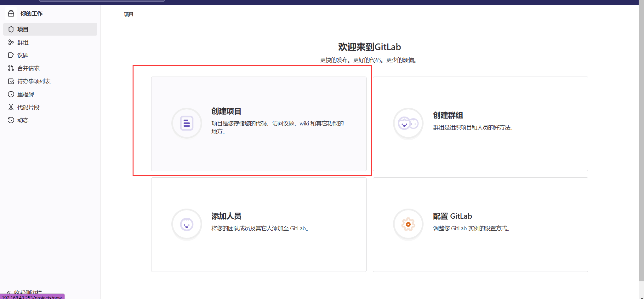644x299 pixels.
Task: Open 里程碑 in the sidebar menu
Action: tap(50, 94)
